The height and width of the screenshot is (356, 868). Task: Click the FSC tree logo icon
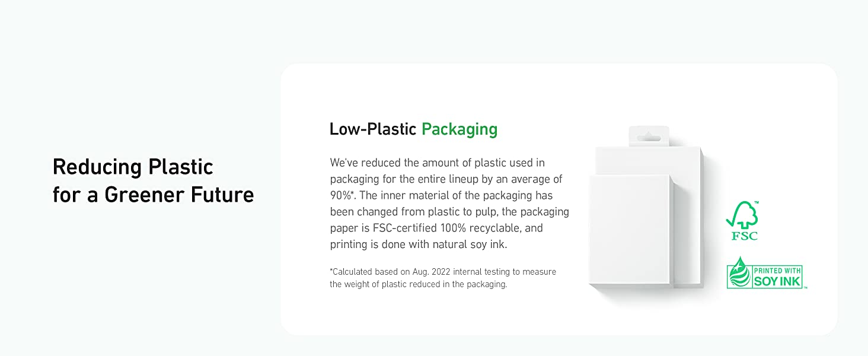click(742, 215)
